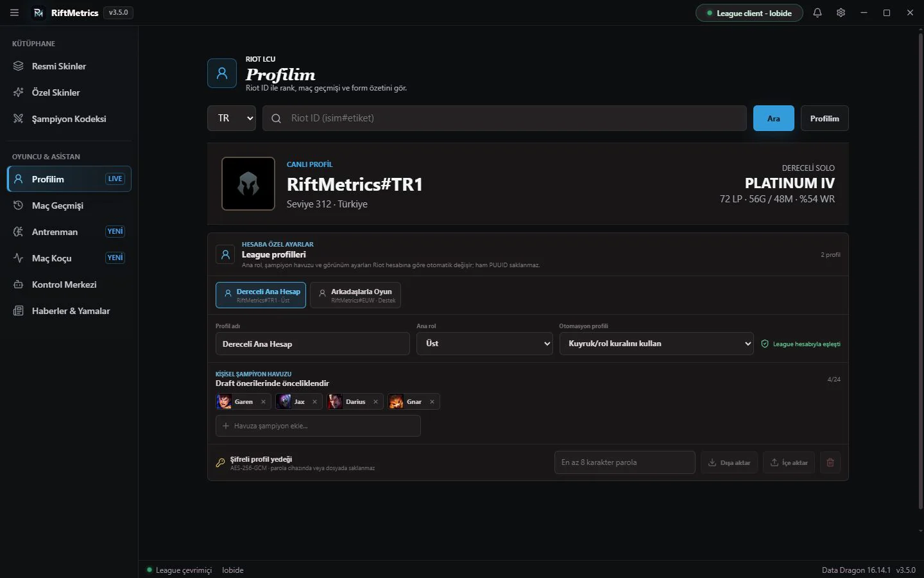Click the LIVE badge on Profilim
924x578 pixels.
[x=116, y=179]
